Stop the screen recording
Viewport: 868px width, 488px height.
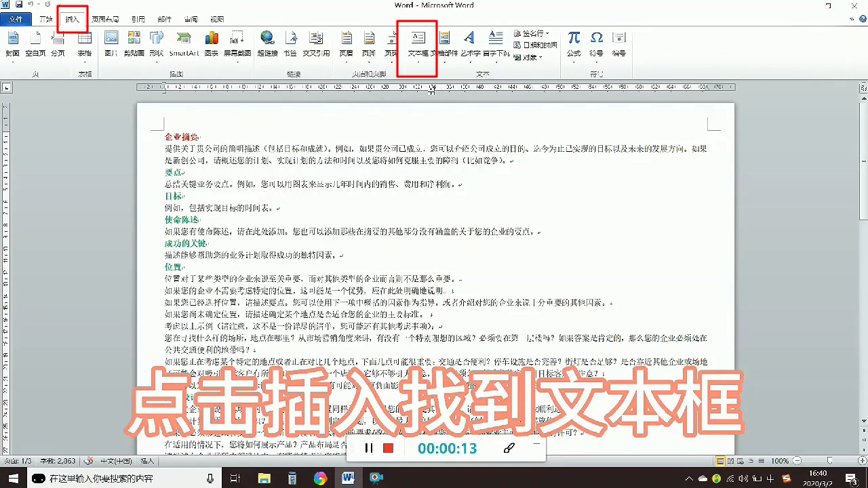click(388, 448)
